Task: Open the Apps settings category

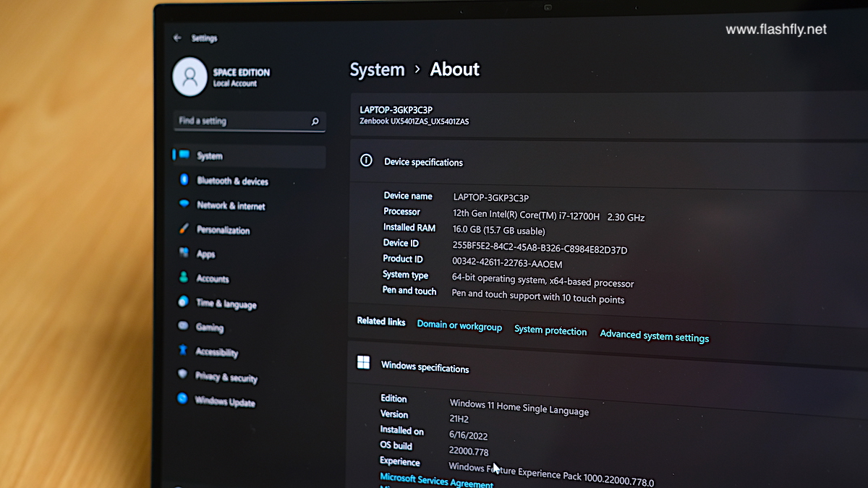Action: pyautogui.click(x=206, y=254)
